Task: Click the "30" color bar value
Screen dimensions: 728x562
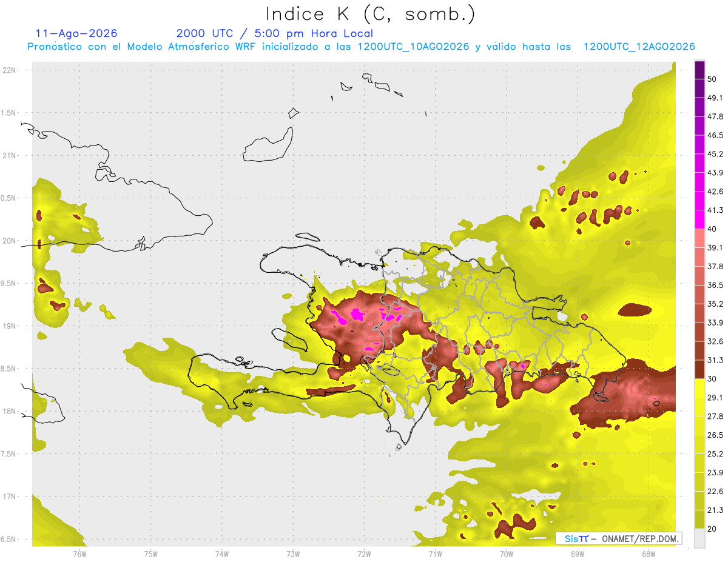Action: coord(712,379)
